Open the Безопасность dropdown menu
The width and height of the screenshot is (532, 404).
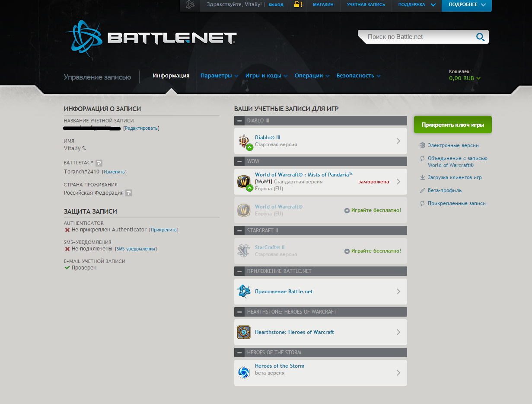pos(359,76)
